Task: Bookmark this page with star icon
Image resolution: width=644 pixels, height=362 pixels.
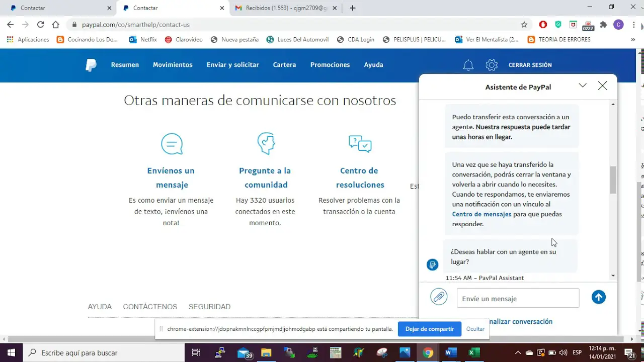Action: 524,24
